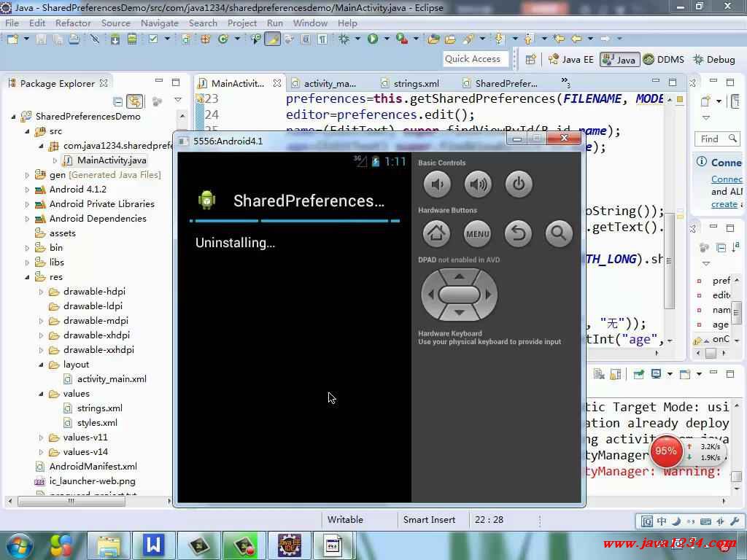This screenshot has width=747, height=560.
Task: Open the Debug perspective
Action: (x=713, y=60)
